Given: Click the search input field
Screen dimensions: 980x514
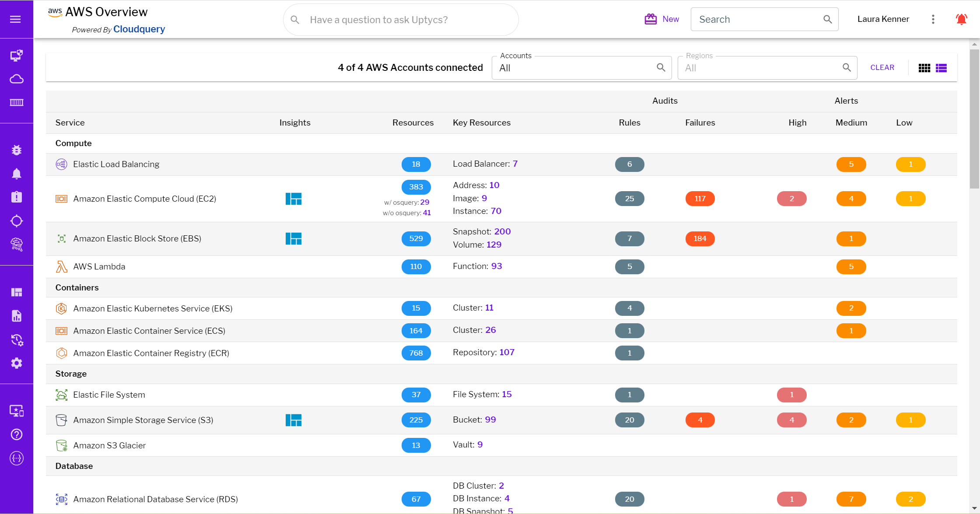Looking at the screenshot, I should pyautogui.click(x=762, y=19).
